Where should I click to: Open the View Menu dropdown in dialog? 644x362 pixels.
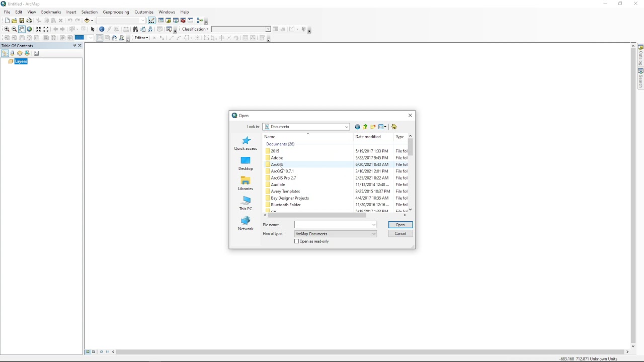pyautogui.click(x=382, y=127)
